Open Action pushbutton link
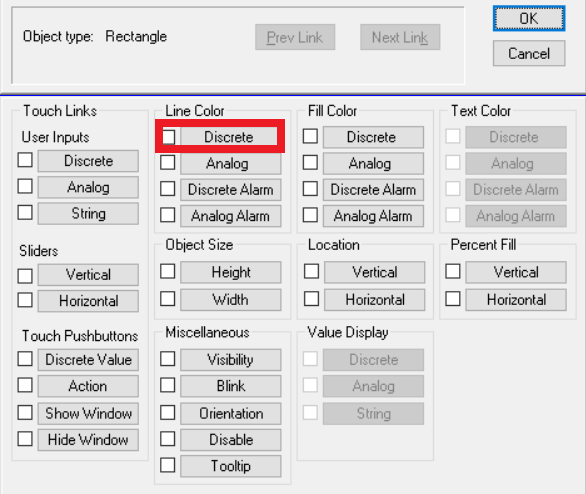Viewport: 586px width, 494px height. coord(88,386)
